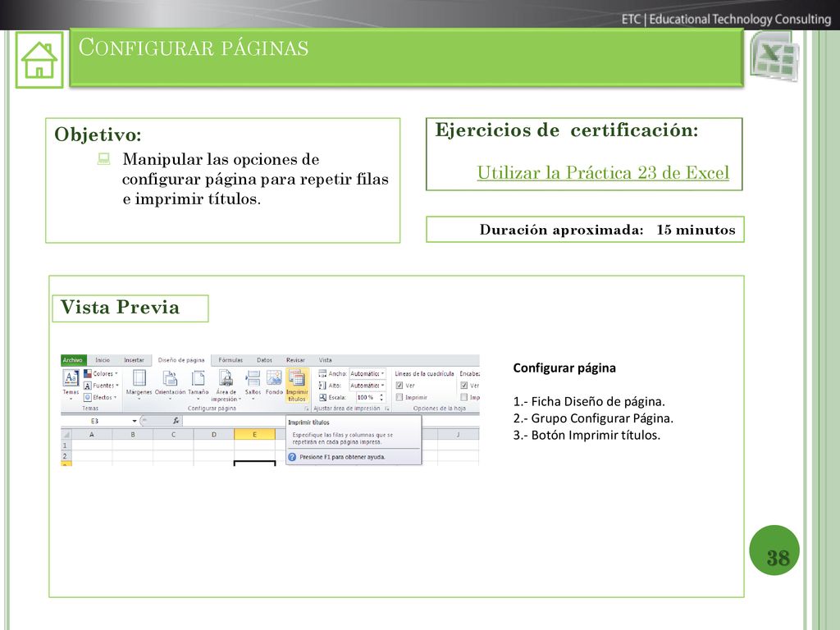Click the help icon in the tooltip
This screenshot has height=630, width=840.
coord(292,457)
